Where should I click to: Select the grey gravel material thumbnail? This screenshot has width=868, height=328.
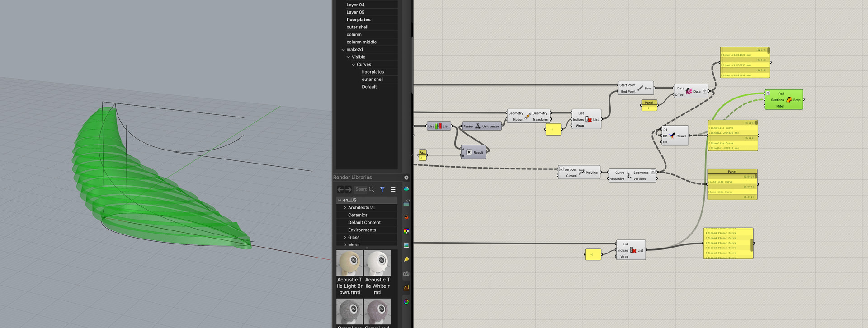[349, 312]
